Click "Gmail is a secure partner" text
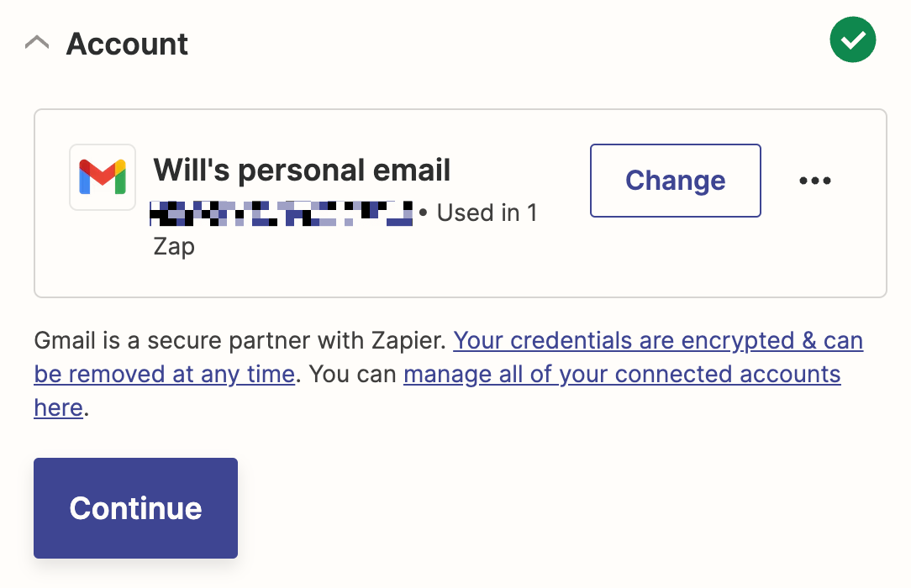Screen dimensions: 911x588 tap(168, 340)
